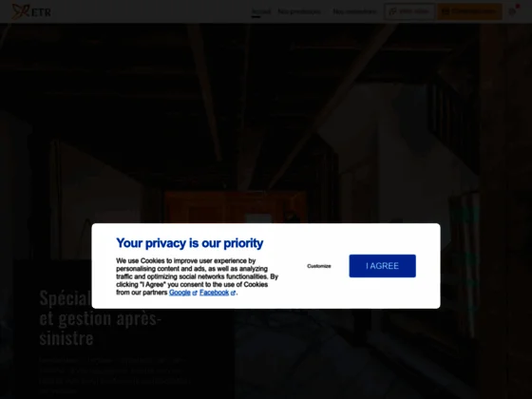This screenshot has height=399, width=532.
Task: Open the Accueil navigation tab
Action: click(261, 11)
